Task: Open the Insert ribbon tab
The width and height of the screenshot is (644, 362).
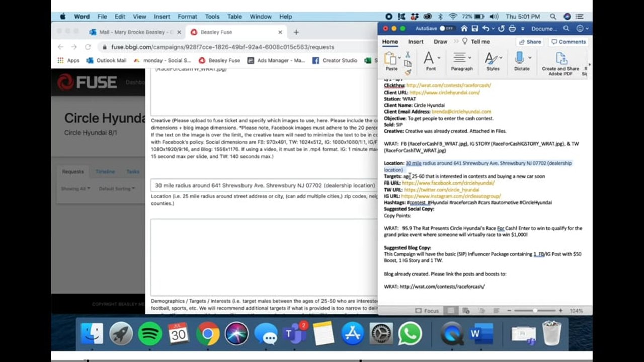Action: pos(416,42)
